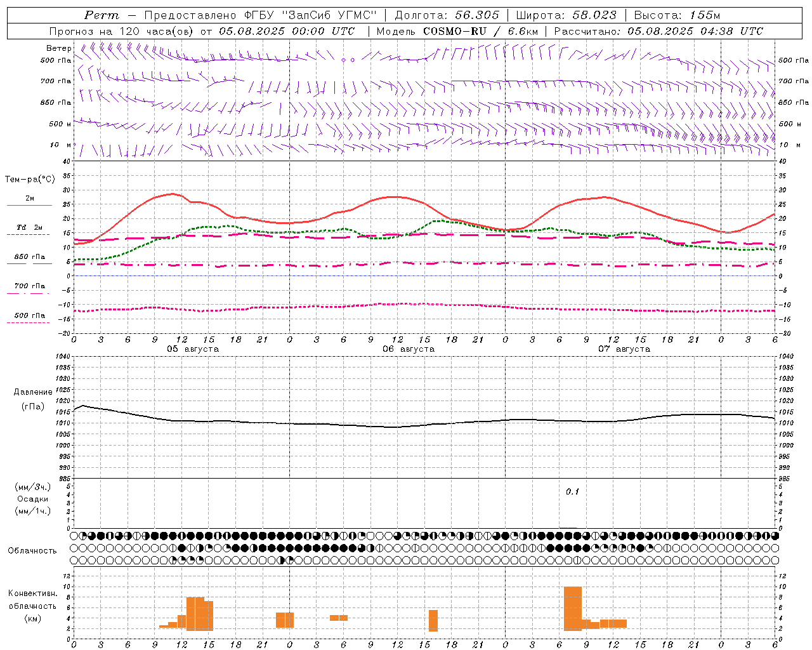Click the "(мм/1ч.)" precipitation unit label

tap(33, 511)
